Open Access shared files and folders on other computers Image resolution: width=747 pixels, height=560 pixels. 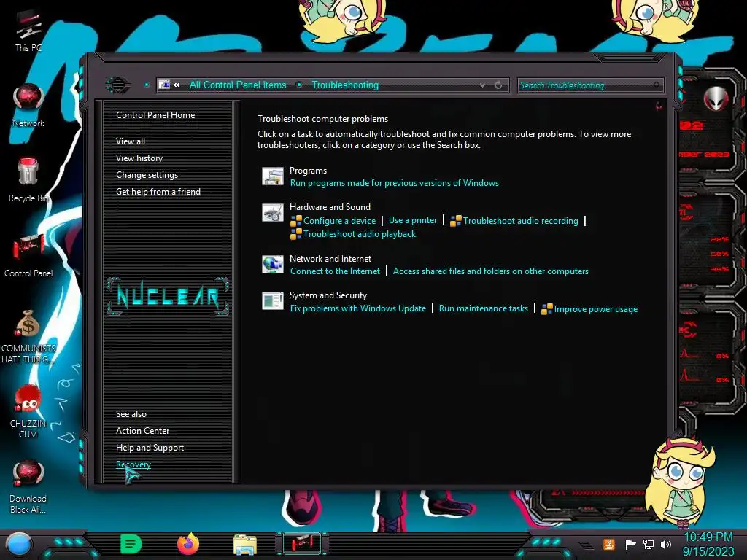coord(491,271)
